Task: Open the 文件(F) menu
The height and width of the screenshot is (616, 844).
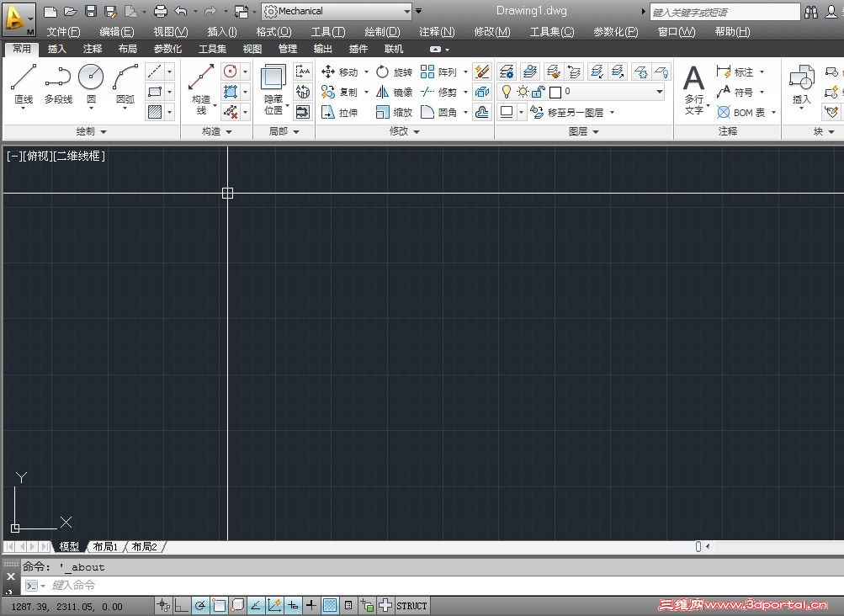Action: [x=63, y=32]
